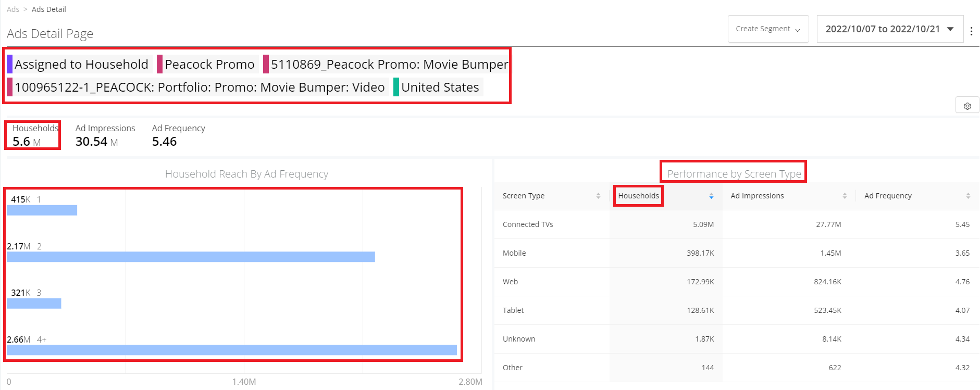Sort by Ad Frequency column arrows
This screenshot has width=980, height=390.
[x=968, y=196]
